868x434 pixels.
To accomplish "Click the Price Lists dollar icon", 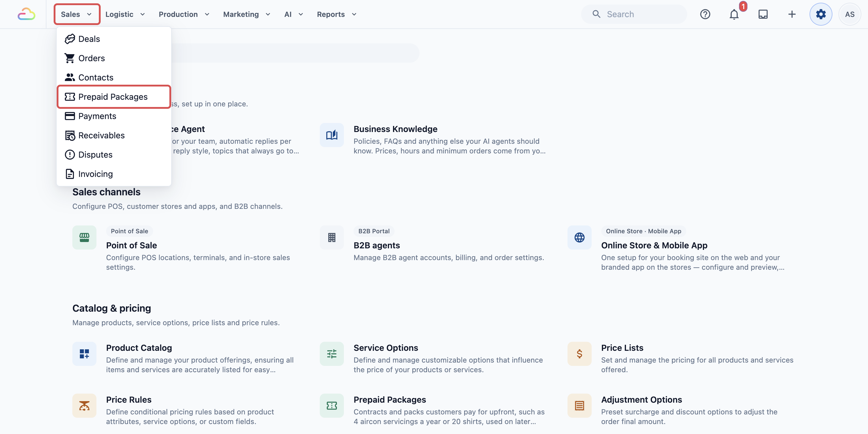I will 579,354.
